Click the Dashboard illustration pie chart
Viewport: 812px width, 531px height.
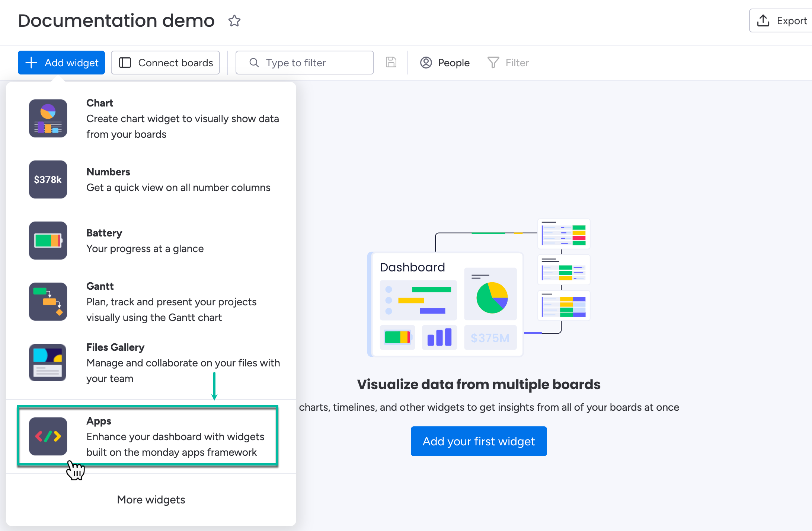click(x=492, y=298)
